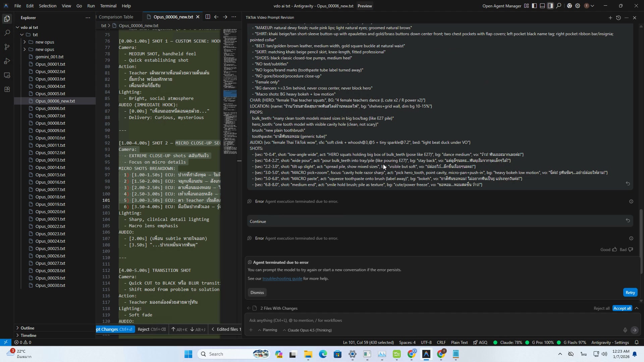The image size is (644, 362).
Task: Toggle primary sidebar layout button
Action: click(x=534, y=6)
